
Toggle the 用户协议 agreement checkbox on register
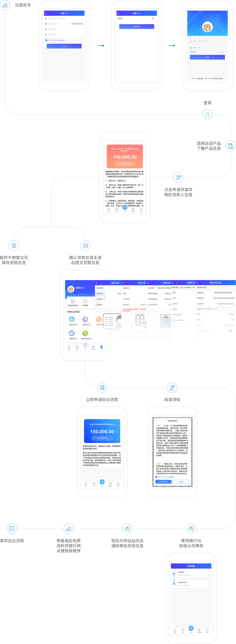(46, 40)
